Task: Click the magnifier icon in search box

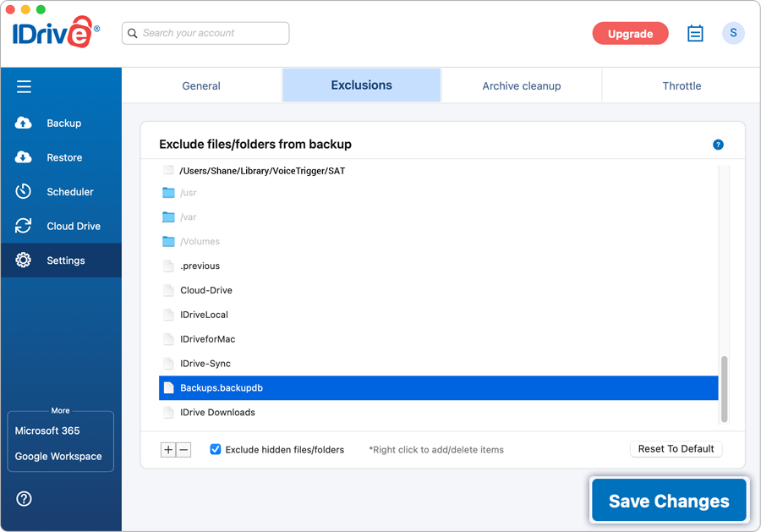Action: click(x=132, y=33)
